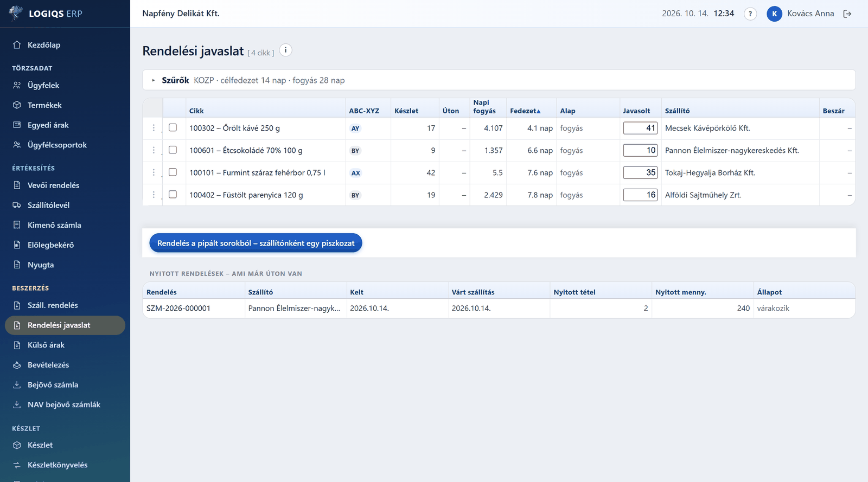
Task: Click Rendelés a pipált sorokból button
Action: (256, 243)
